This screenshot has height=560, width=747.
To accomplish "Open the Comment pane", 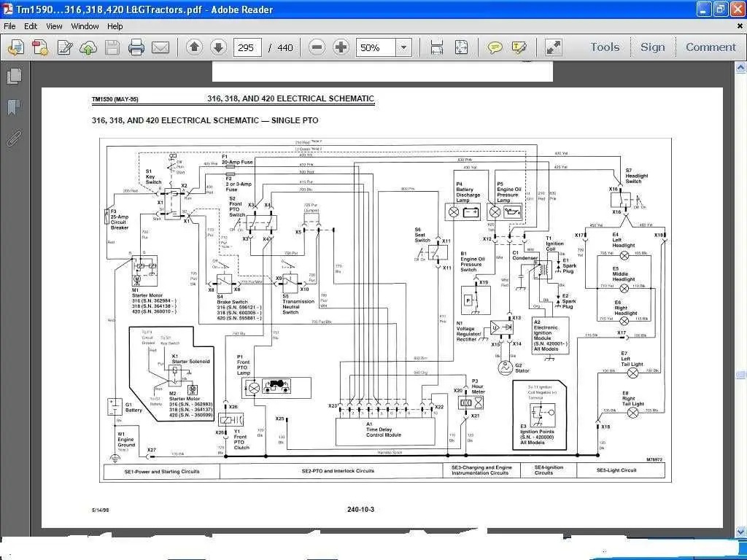I will tap(711, 47).
